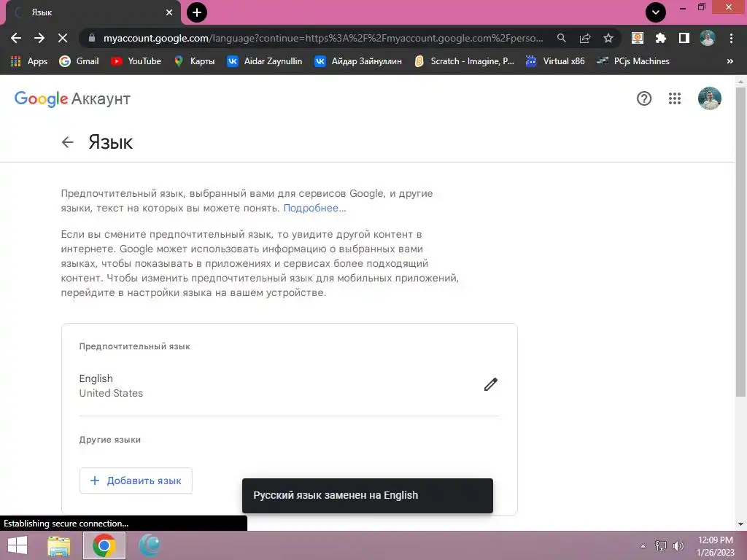
Task: Open Chrome three-dot menu
Action: click(731, 38)
